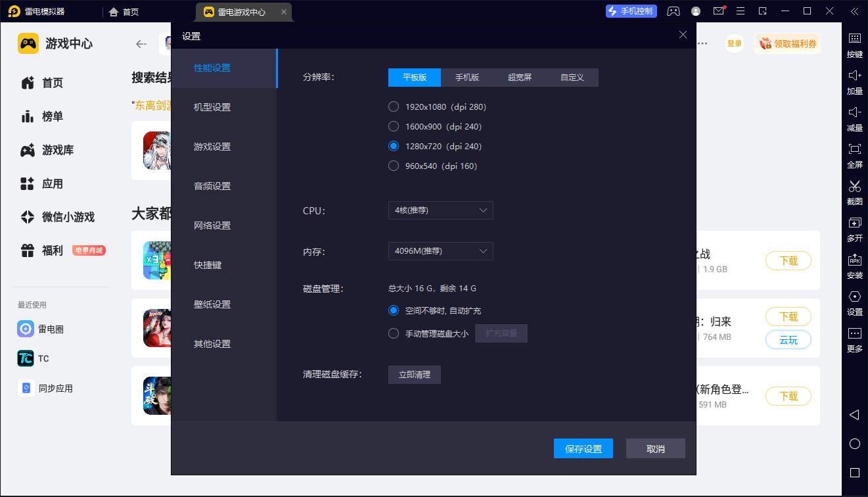Open the user account avatar icon
This screenshot has width=868, height=497.
696,11
